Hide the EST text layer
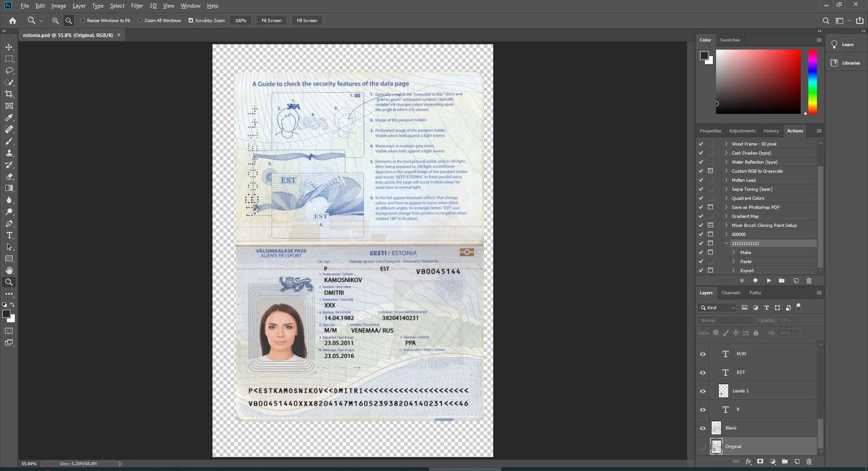Viewport: 868px width, 471px height. tap(703, 373)
